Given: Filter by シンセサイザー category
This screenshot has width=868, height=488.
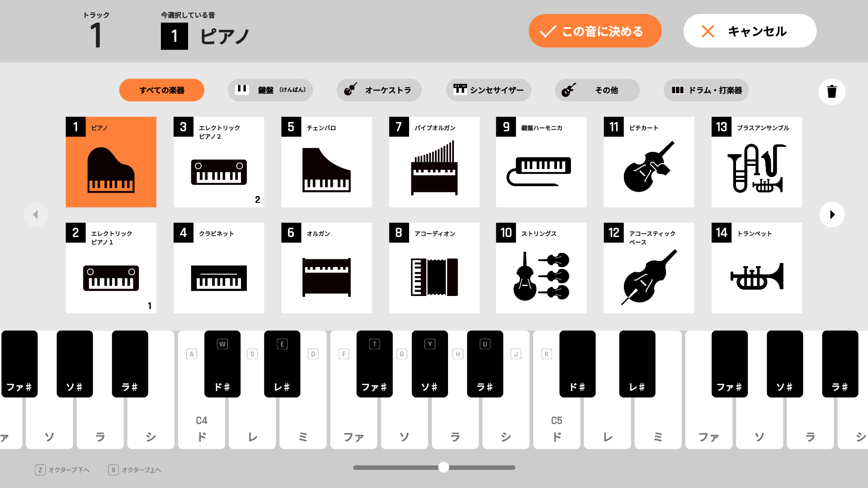Looking at the screenshot, I should [488, 90].
